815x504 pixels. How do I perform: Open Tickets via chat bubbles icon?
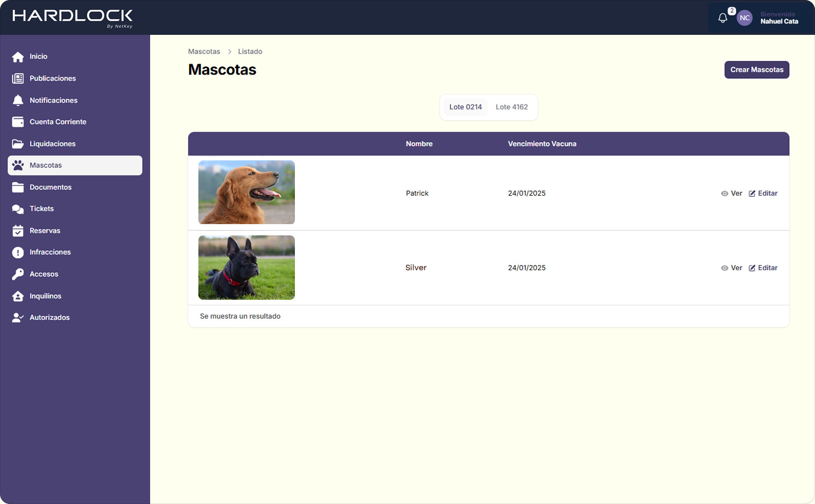[18, 209]
